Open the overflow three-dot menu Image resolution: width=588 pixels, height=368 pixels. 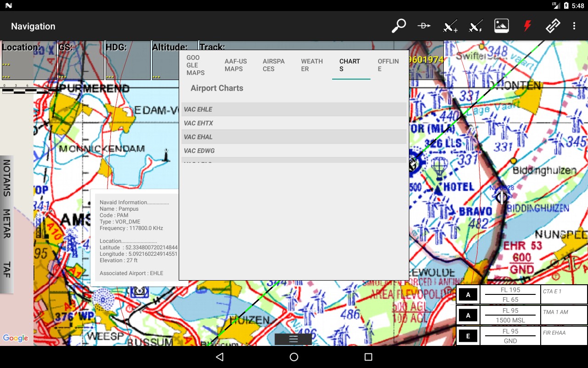click(x=575, y=26)
